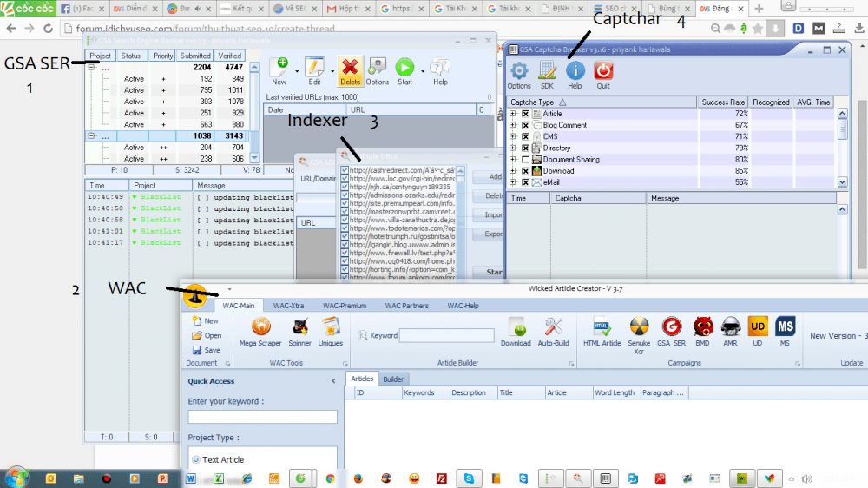Screen dimensions: 868x488
Task: Switch to WAC-Premium ribbon tab
Action: click(345, 305)
